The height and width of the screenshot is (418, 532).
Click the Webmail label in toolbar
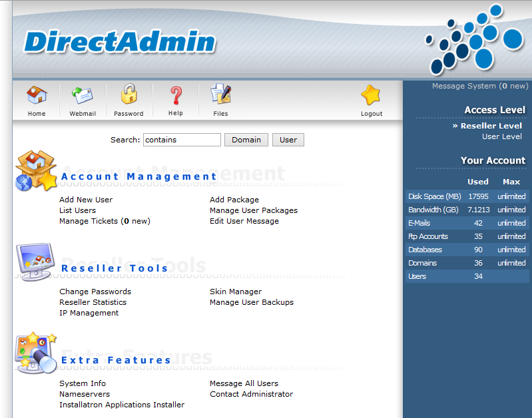[83, 114]
